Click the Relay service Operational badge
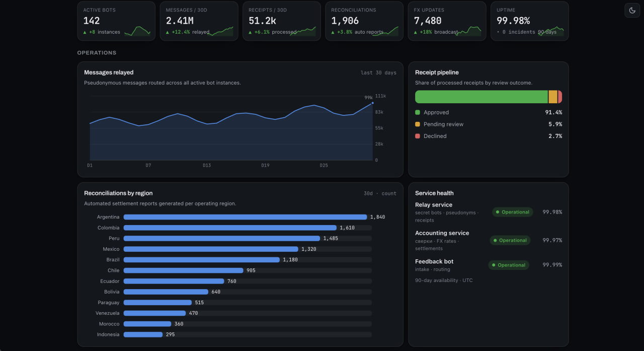Image resolution: width=644 pixels, height=351 pixels. click(x=513, y=212)
